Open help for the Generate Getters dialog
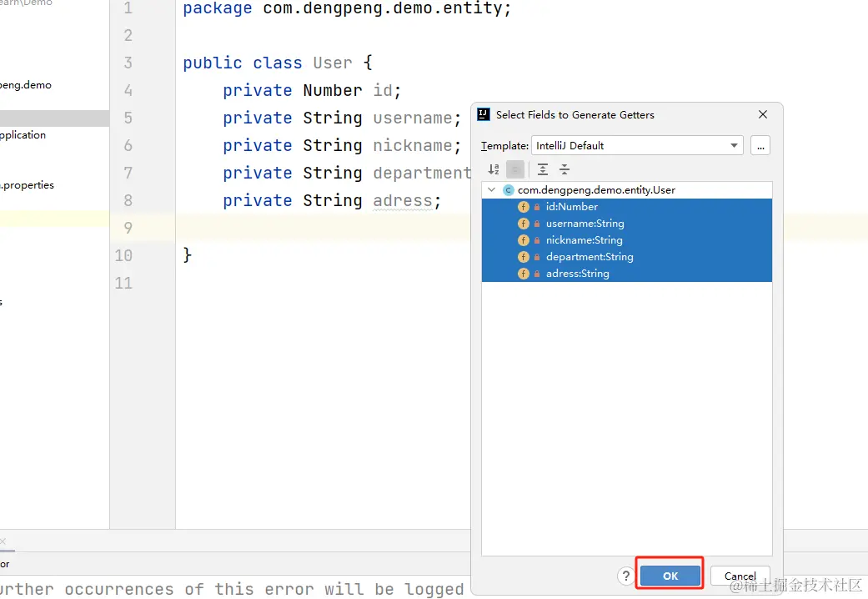The image size is (868, 599). click(625, 576)
